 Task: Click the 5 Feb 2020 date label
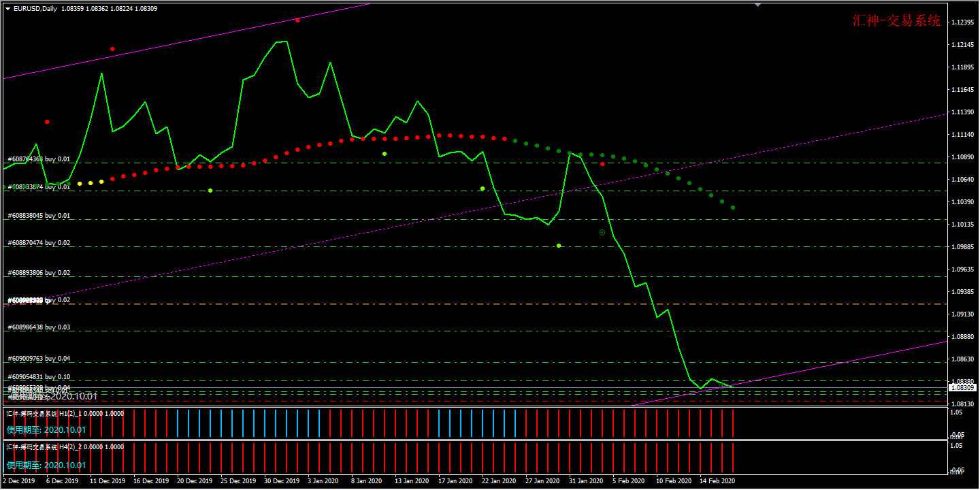629,481
